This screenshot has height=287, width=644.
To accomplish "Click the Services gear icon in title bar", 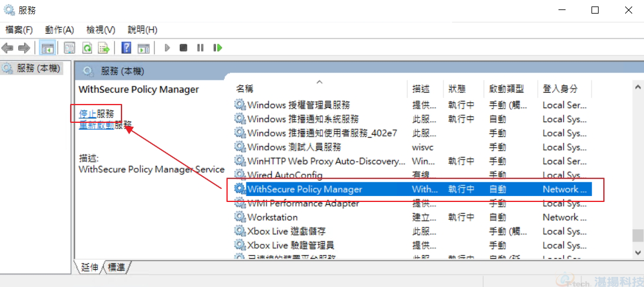I will point(9,10).
